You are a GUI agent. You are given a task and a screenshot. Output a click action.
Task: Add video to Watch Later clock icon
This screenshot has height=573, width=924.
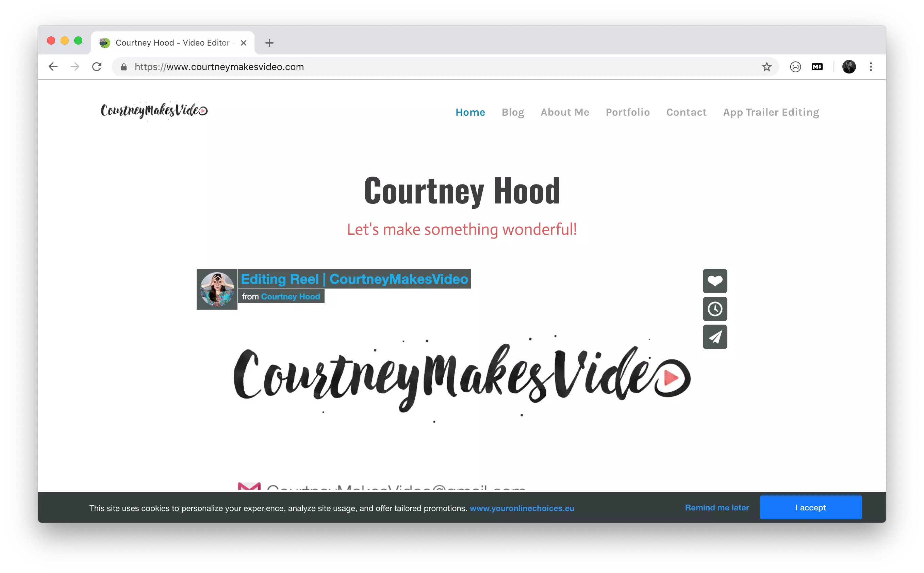(x=714, y=309)
